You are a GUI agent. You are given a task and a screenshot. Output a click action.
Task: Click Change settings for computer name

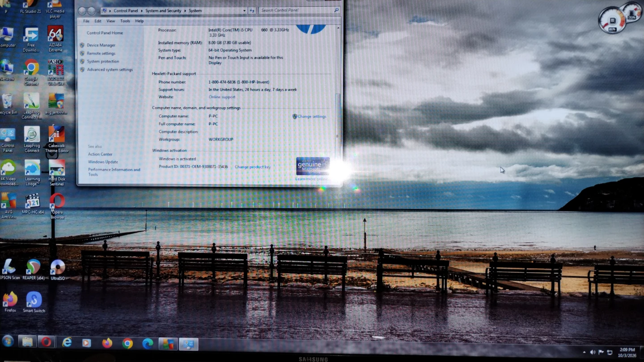312,117
